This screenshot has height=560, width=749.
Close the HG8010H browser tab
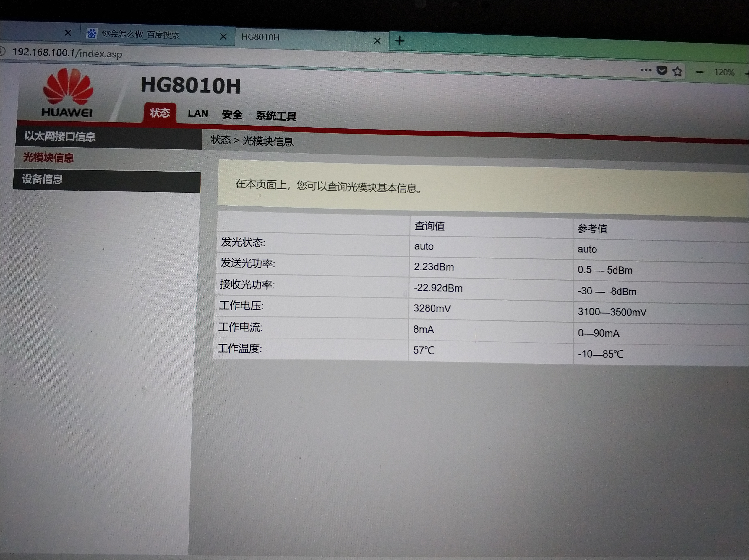[x=377, y=41]
